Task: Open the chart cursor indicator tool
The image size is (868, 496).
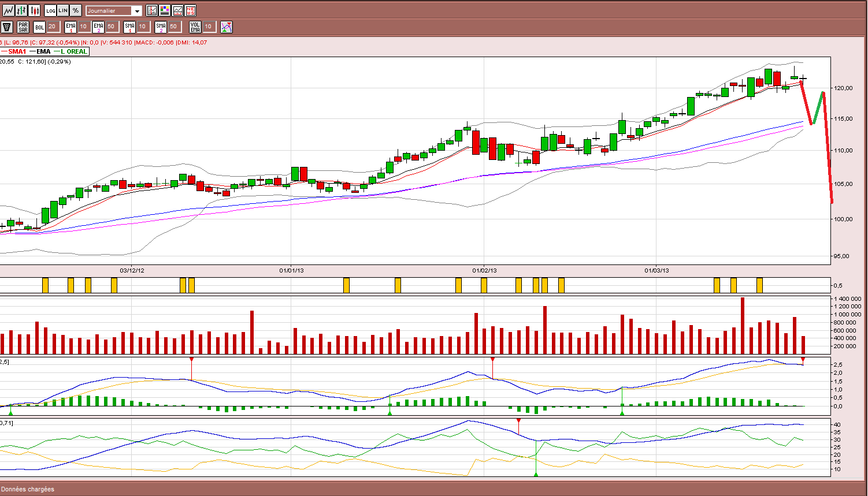Action: (152, 10)
